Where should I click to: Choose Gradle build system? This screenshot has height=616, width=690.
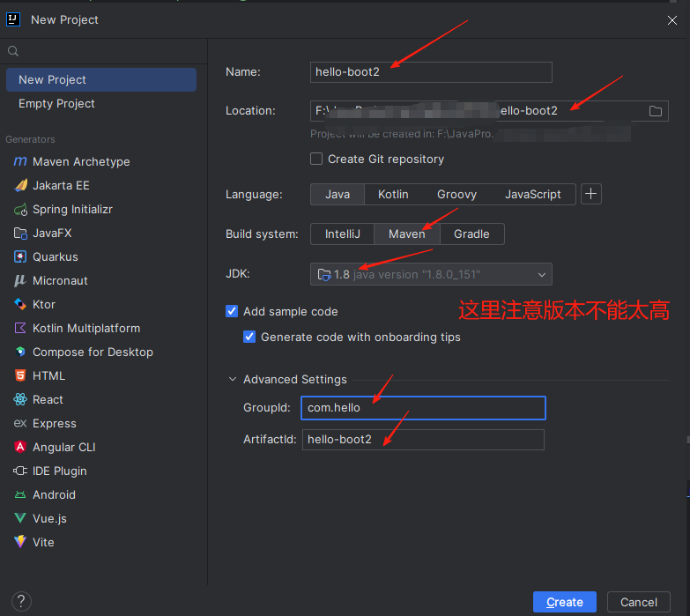pyautogui.click(x=471, y=234)
